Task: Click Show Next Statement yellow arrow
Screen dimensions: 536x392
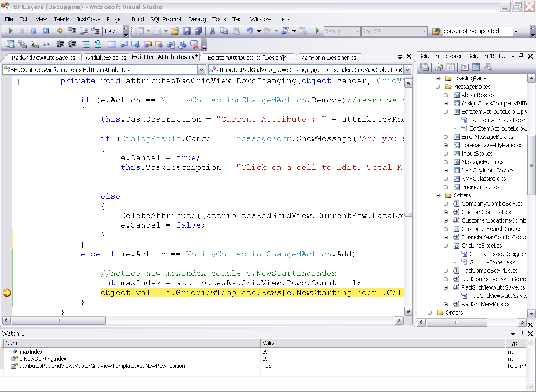Action: click(x=60, y=31)
